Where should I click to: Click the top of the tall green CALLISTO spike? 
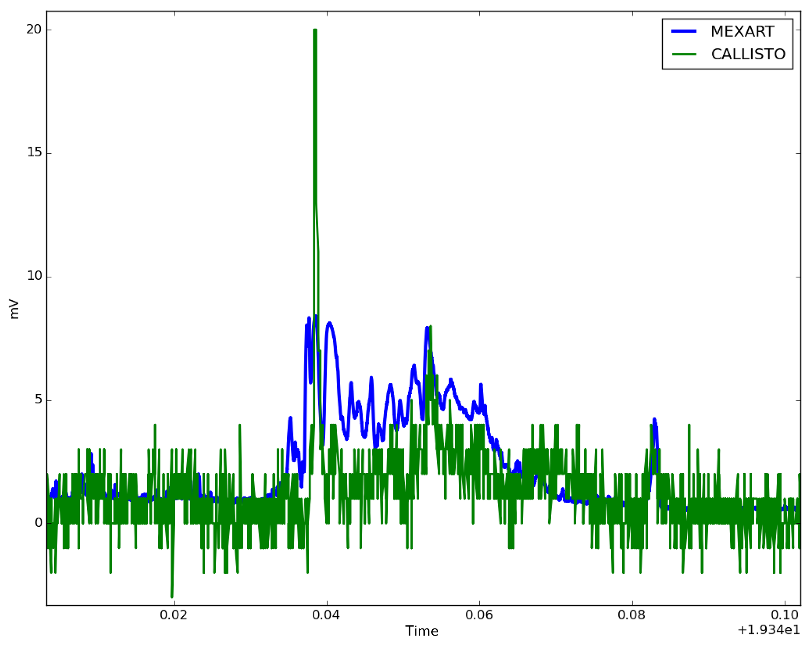(x=315, y=30)
